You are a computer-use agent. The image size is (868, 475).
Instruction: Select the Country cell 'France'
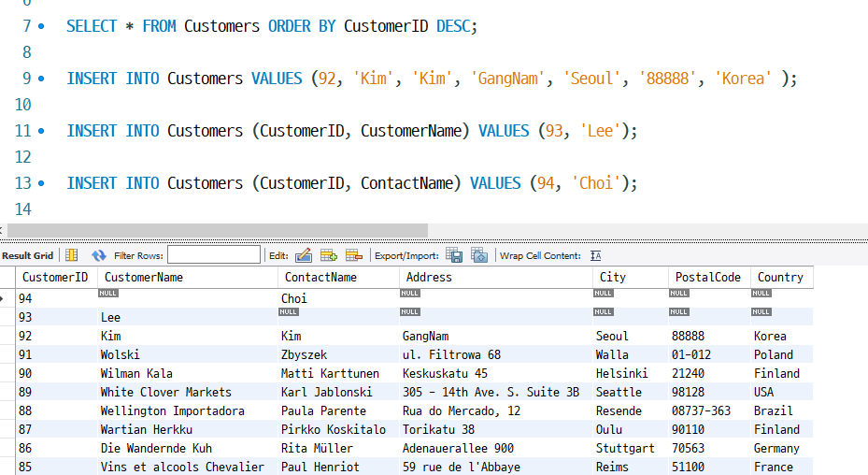(x=782, y=467)
